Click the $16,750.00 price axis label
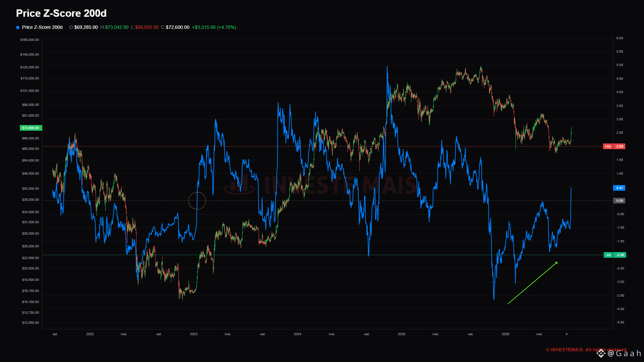 (x=31, y=291)
